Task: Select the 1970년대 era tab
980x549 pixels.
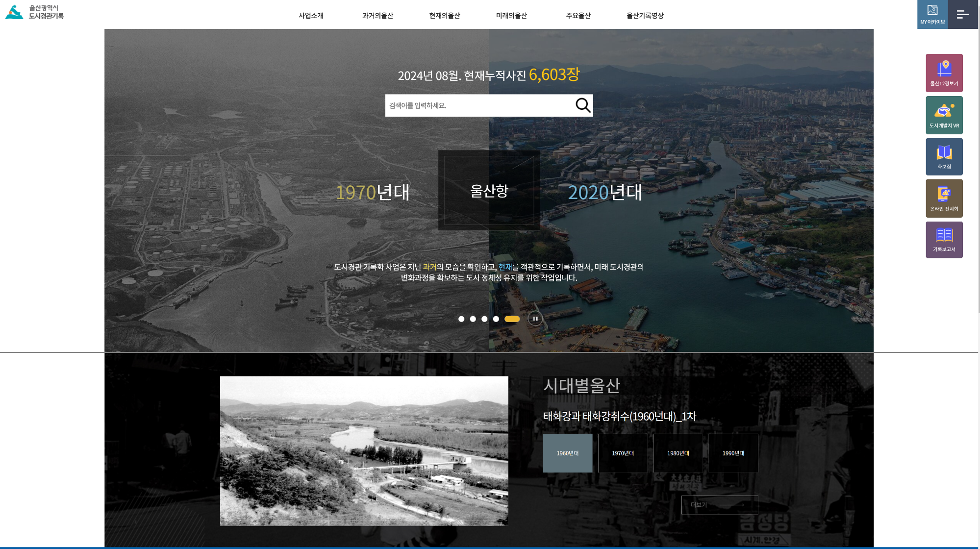Action: coord(623,453)
